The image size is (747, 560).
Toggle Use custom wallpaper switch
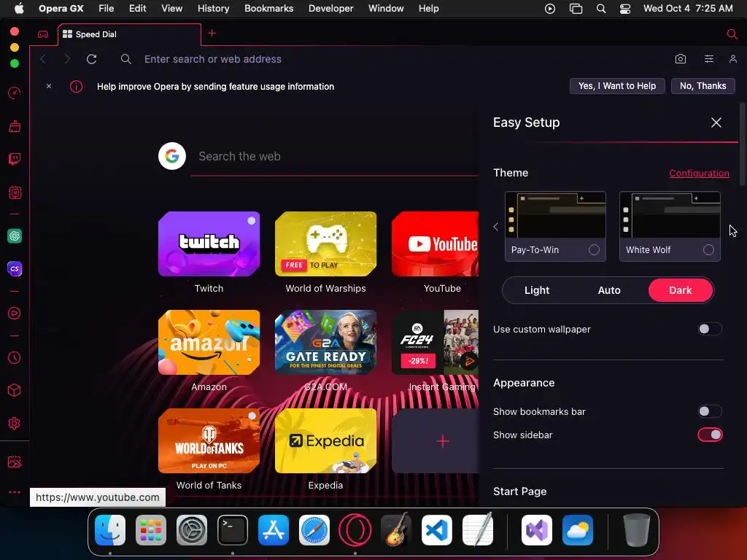click(x=710, y=329)
